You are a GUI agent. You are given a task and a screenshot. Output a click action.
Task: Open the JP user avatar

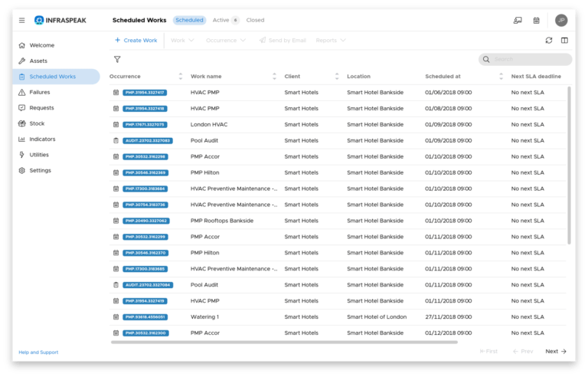pyautogui.click(x=561, y=20)
